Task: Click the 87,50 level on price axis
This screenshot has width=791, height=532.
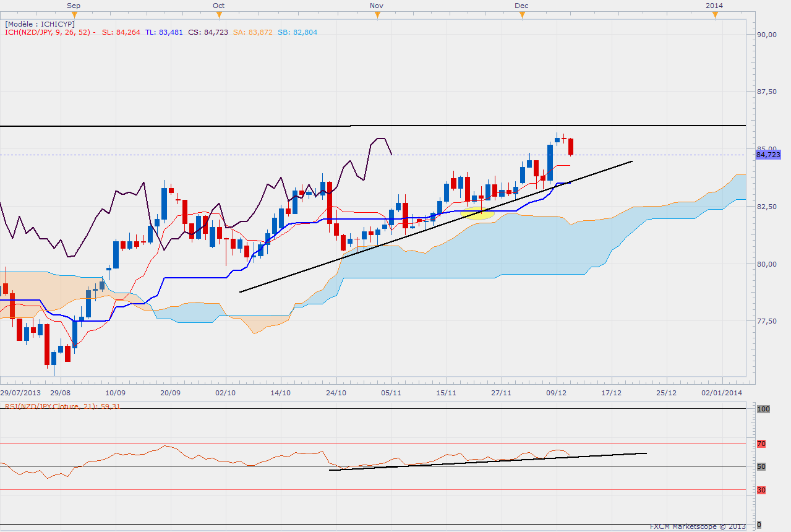Action: point(767,92)
